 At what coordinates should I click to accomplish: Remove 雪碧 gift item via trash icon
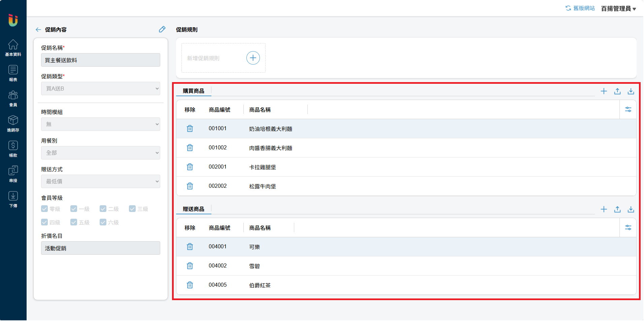pyautogui.click(x=190, y=266)
